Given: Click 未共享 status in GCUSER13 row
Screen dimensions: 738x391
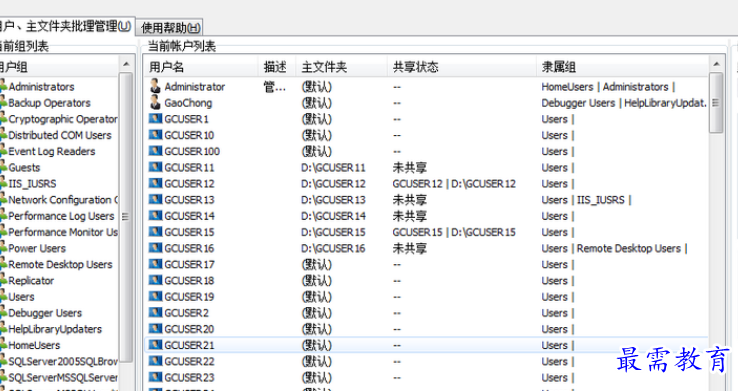Looking at the screenshot, I should (410, 199).
